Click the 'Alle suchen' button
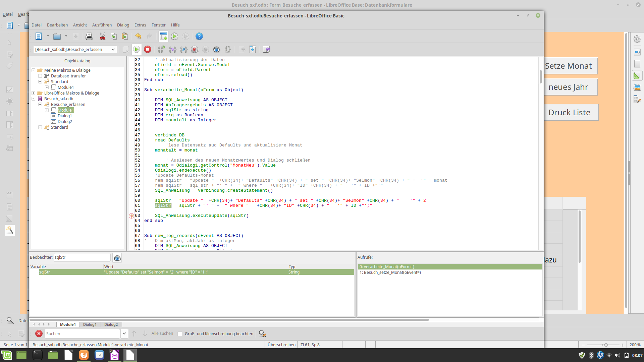Viewport: 644px width, 362px height. [162, 334]
